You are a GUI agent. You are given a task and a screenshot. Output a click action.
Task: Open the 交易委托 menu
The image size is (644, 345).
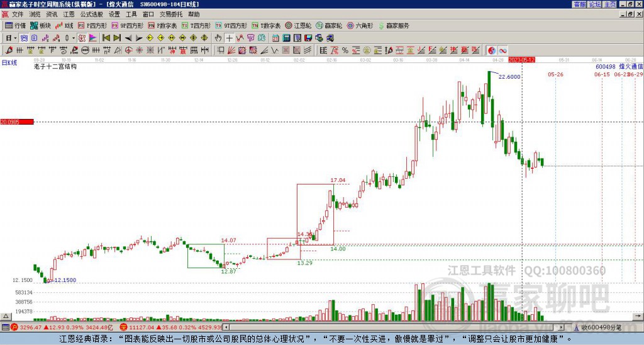coord(171,14)
